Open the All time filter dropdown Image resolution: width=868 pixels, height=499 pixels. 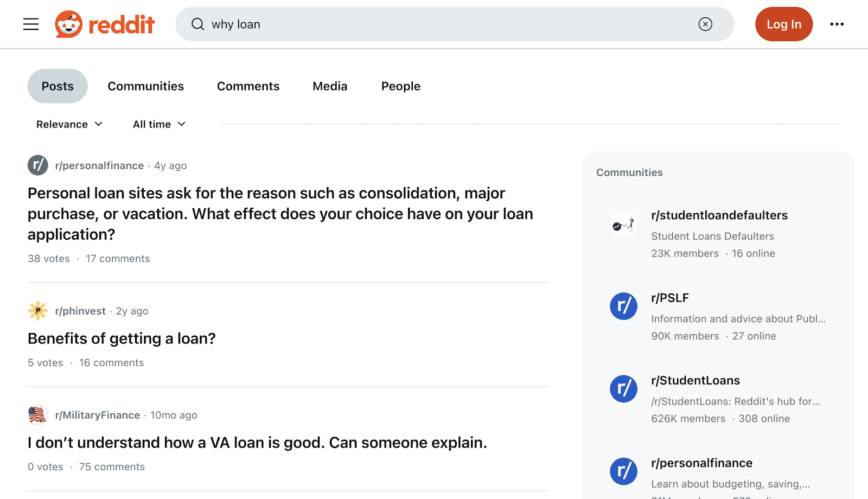pos(159,124)
